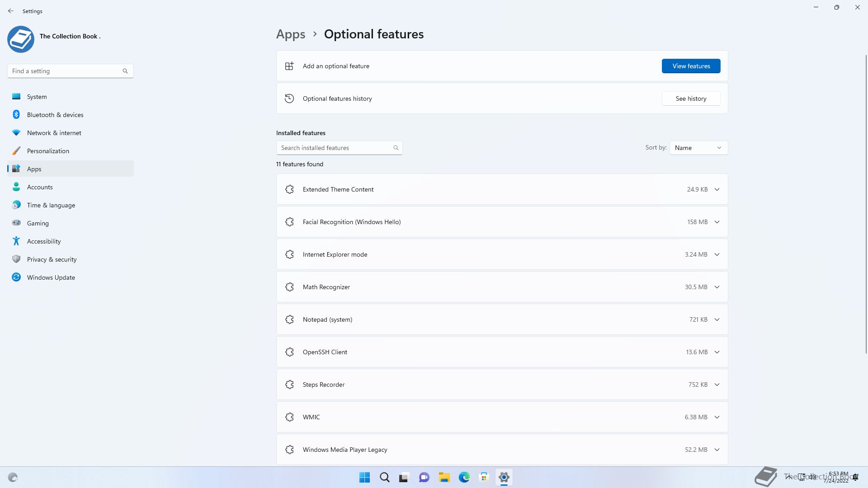Click the Windows Update refresh icon
868x488 pixels.
tap(16, 277)
